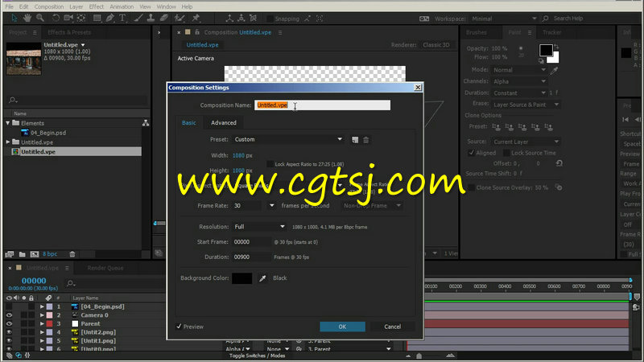Select the Roto Brush tool

(x=180, y=18)
